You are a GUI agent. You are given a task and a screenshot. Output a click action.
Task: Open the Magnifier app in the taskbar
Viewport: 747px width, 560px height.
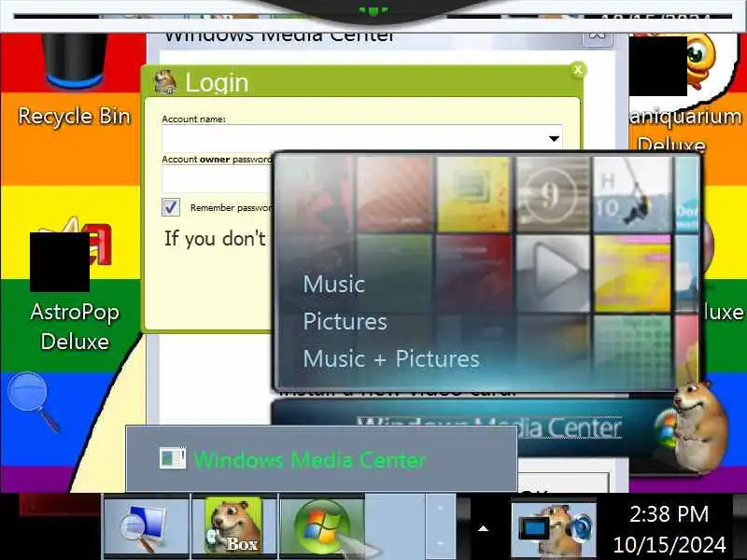tap(147, 526)
